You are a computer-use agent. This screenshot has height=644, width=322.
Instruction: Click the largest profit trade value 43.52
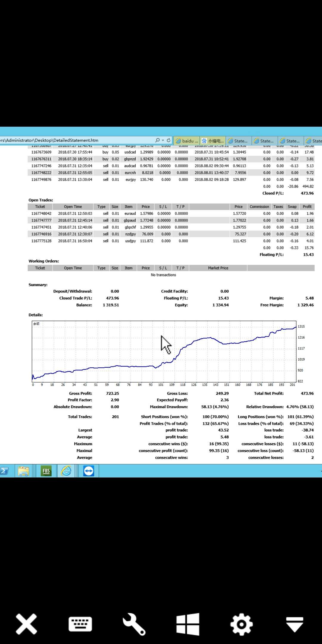tap(224, 430)
